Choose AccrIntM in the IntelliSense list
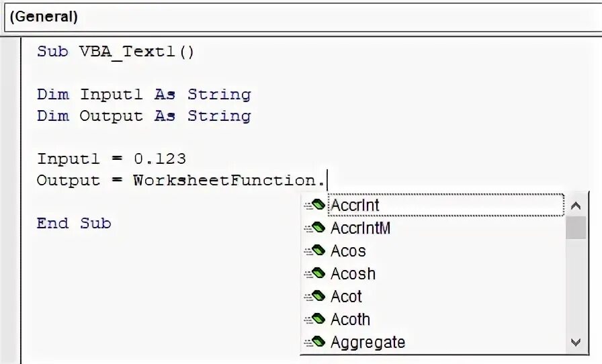The width and height of the screenshot is (602, 364). click(360, 228)
